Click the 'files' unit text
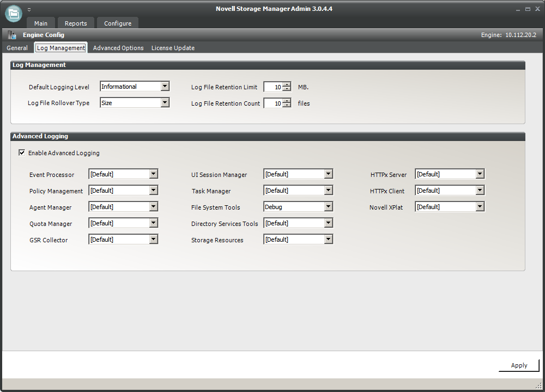The height and width of the screenshot is (392, 545). (x=304, y=103)
